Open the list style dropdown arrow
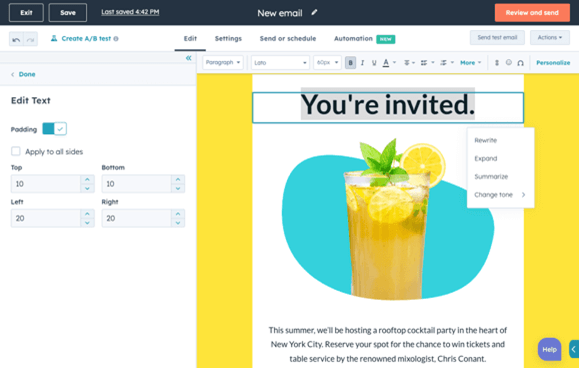 (x=433, y=63)
